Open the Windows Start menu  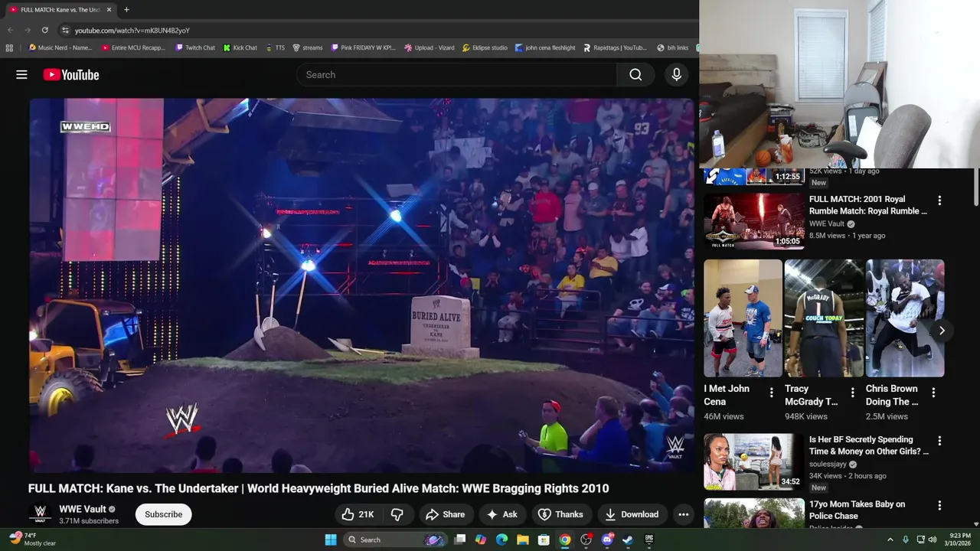(x=330, y=540)
